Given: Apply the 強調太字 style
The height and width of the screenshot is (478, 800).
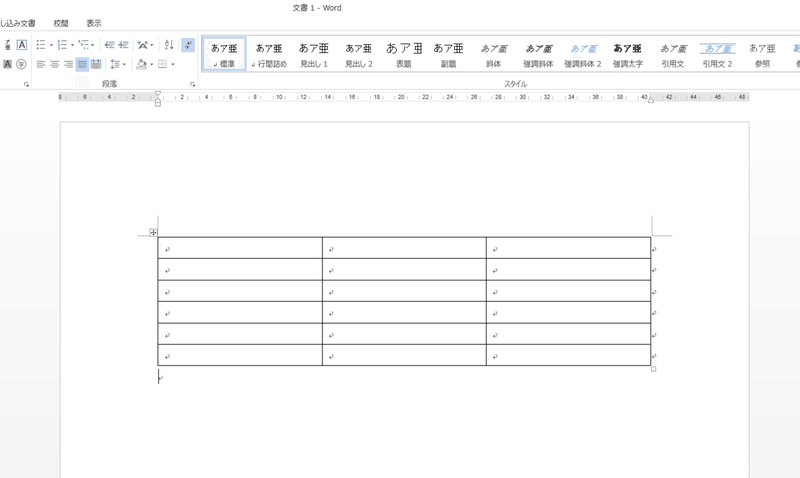Looking at the screenshot, I should (628, 54).
